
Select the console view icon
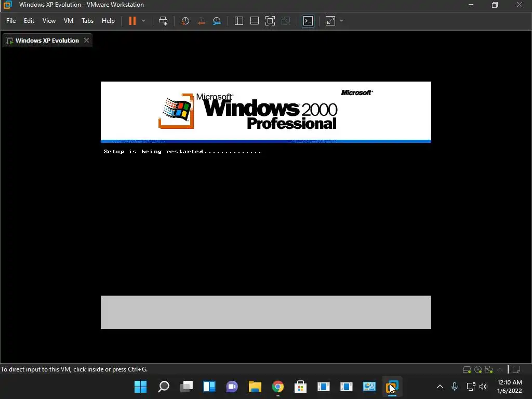coord(308,21)
